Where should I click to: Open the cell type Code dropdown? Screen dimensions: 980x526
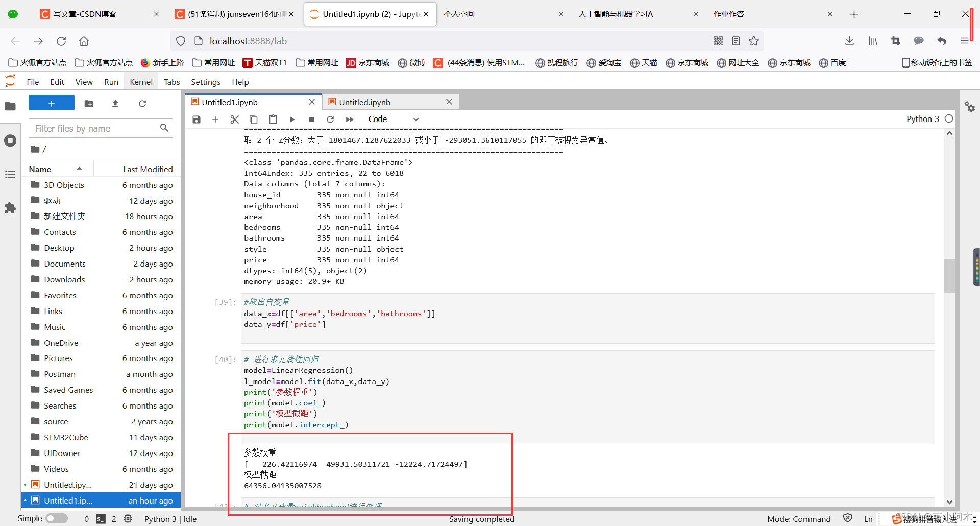393,119
